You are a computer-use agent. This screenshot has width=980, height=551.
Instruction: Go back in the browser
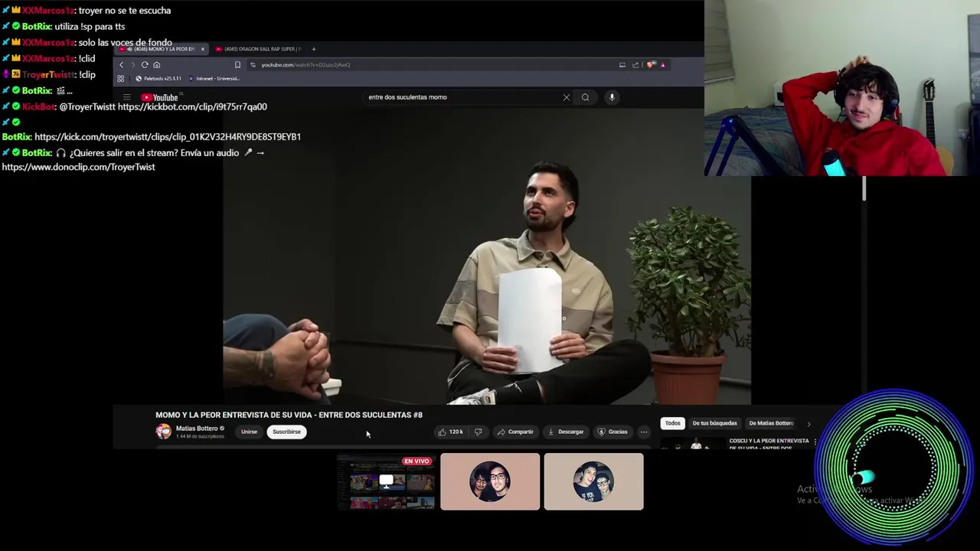tap(121, 65)
